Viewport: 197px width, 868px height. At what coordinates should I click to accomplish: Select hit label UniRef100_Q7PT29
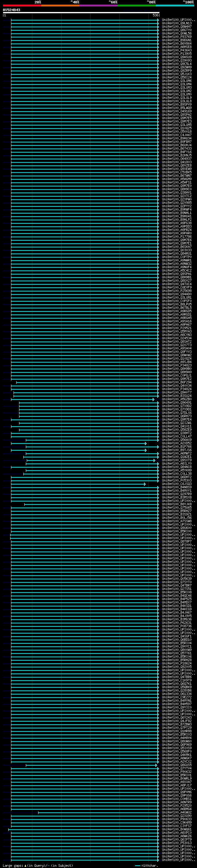pos(176,728)
